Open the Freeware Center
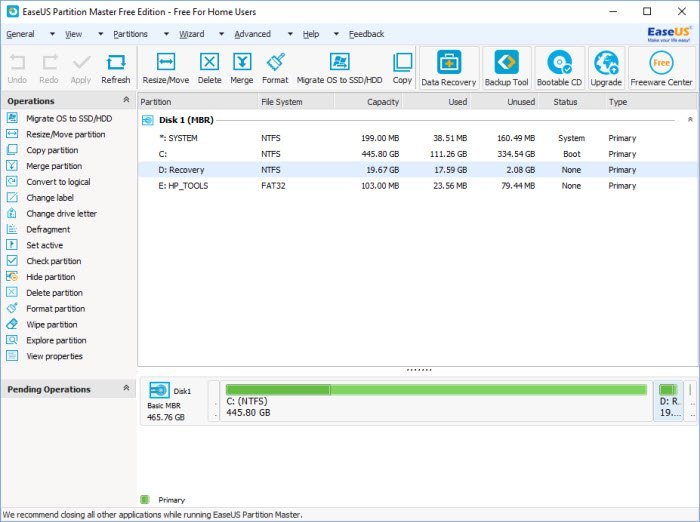 pyautogui.click(x=661, y=68)
